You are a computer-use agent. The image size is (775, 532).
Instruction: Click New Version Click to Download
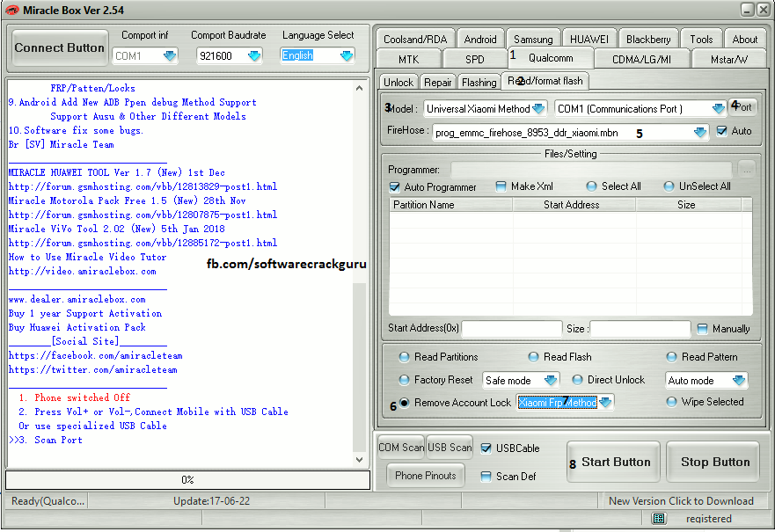click(681, 501)
